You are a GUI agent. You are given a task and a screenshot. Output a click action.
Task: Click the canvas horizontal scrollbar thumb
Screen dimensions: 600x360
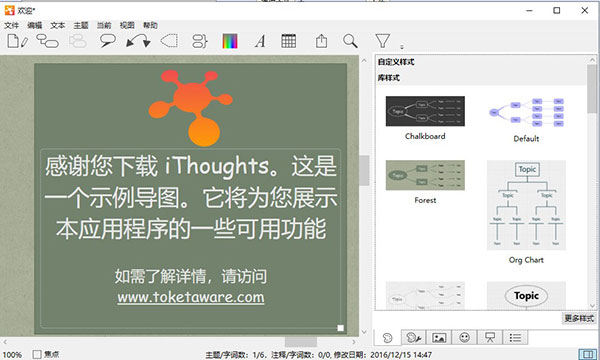click(301, 342)
